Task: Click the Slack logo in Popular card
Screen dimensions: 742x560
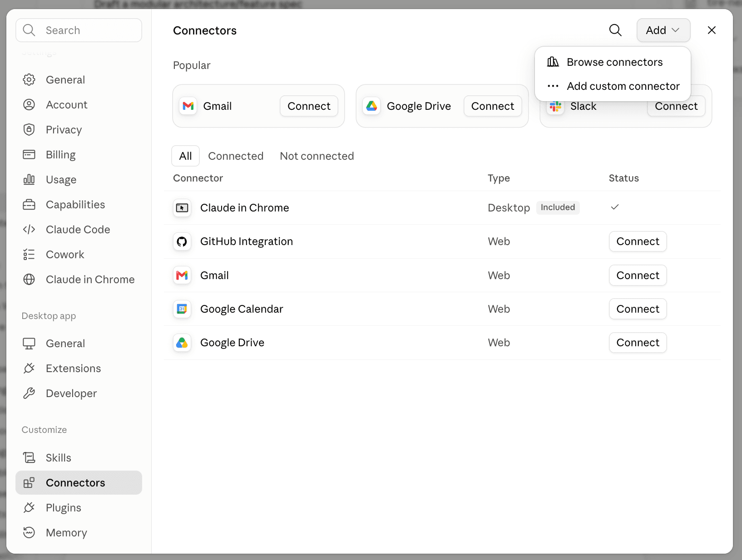Action: tap(555, 107)
